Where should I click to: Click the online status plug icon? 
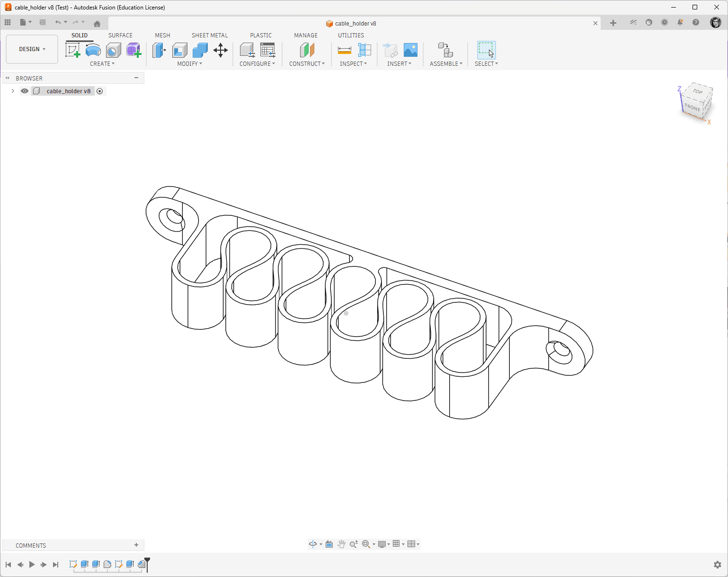pos(649,22)
